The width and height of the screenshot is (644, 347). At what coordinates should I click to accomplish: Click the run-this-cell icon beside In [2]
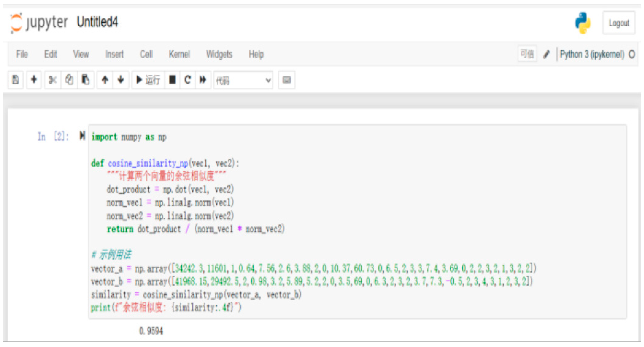82,136
